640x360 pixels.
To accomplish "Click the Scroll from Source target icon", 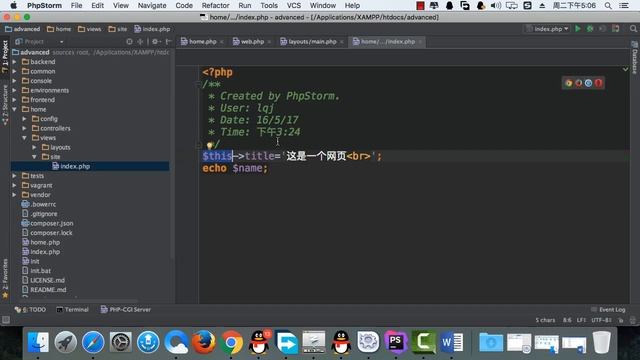I will [129, 41].
